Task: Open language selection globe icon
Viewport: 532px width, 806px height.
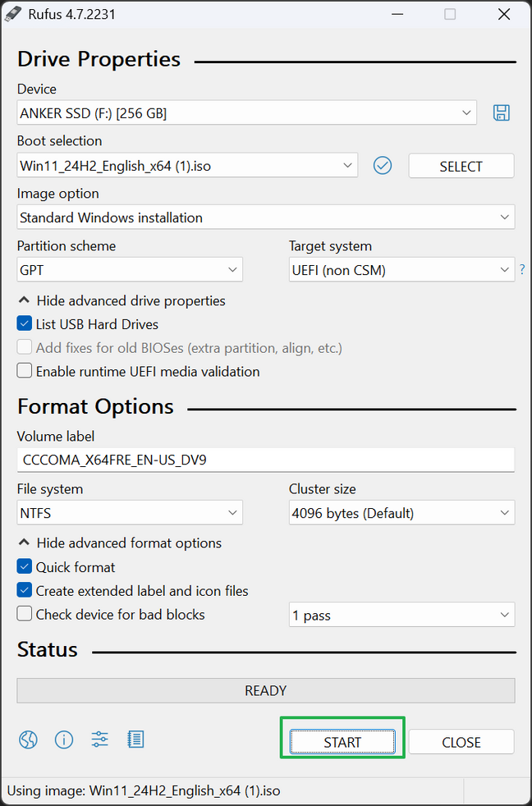Action: tap(28, 740)
